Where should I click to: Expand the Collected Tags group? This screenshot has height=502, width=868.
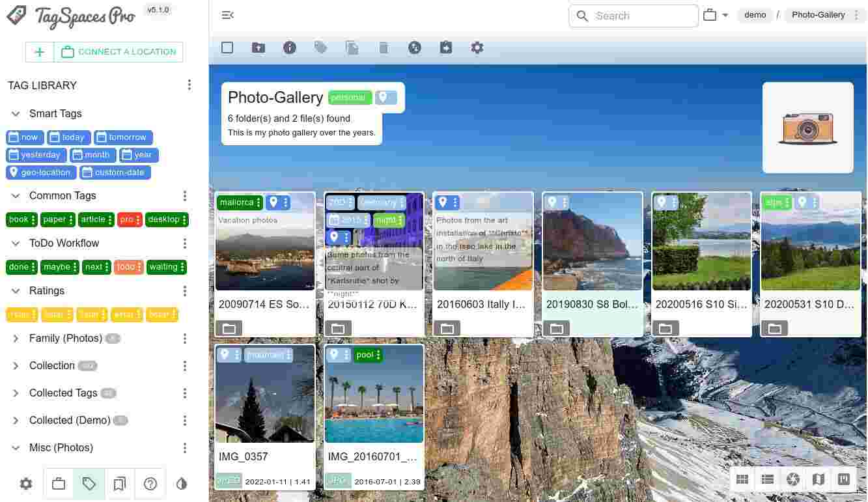[16, 393]
